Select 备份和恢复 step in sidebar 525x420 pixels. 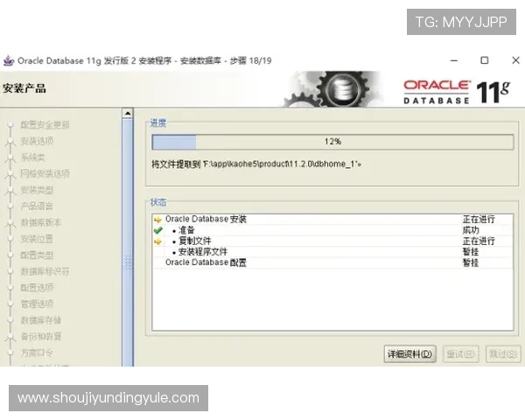41,336
